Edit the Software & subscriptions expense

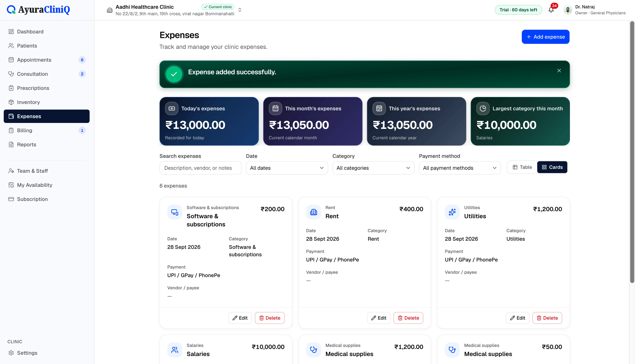(240, 318)
